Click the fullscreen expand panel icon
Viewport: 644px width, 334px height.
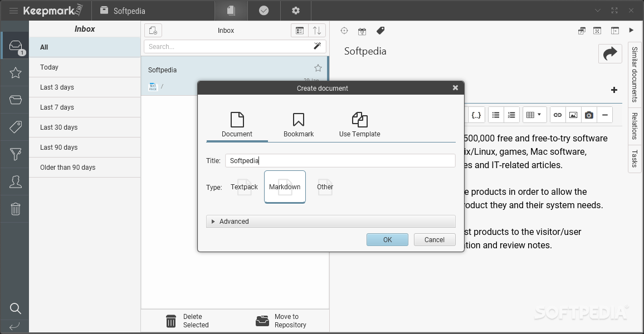[597, 31]
